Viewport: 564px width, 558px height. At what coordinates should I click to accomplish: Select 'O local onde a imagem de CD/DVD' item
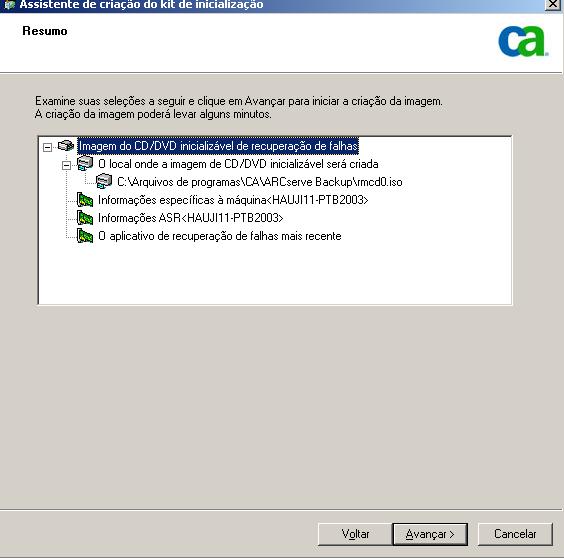click(x=238, y=164)
